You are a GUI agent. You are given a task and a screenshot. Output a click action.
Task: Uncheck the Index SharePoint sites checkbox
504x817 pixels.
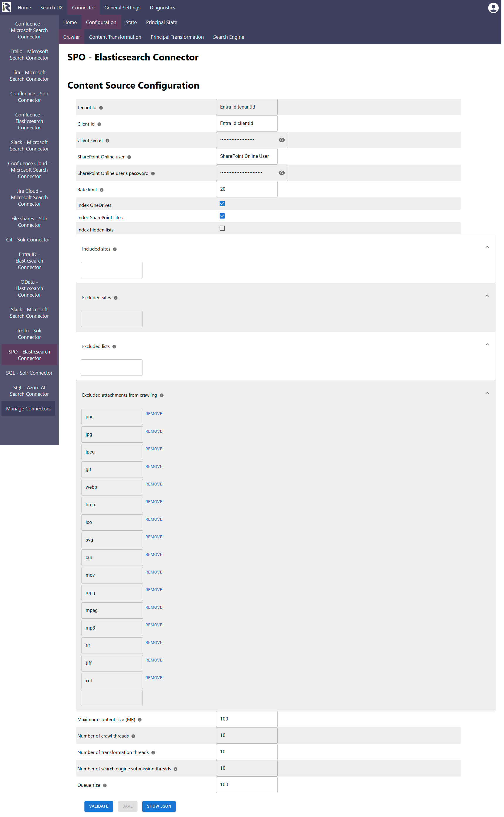pos(222,216)
